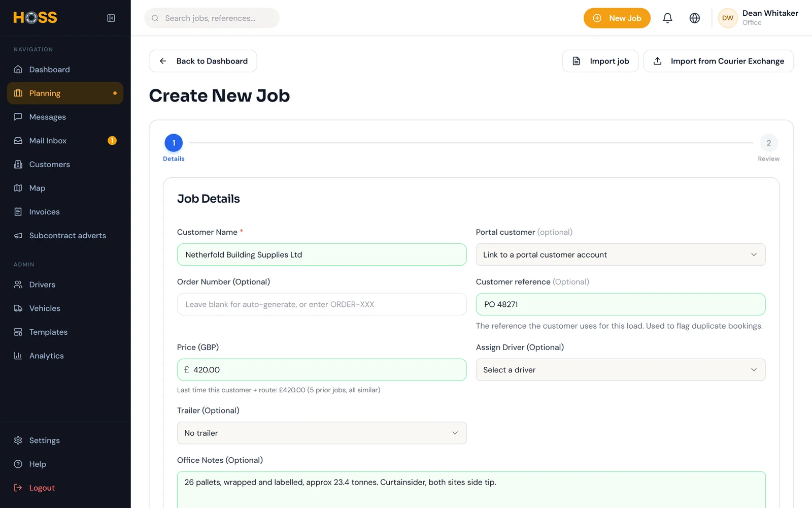Screen dimensions: 812x508
Task: Collapse the sidebar with the panel icon
Action: pos(111,18)
